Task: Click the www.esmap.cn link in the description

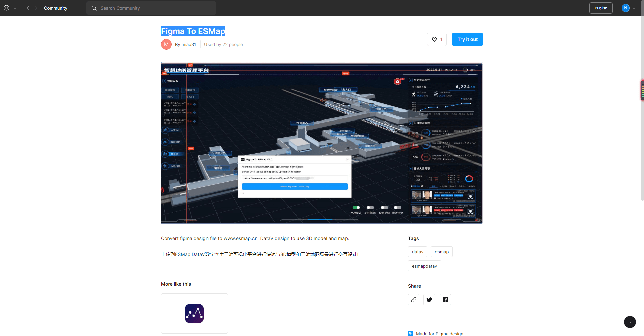Action: click(x=240, y=238)
